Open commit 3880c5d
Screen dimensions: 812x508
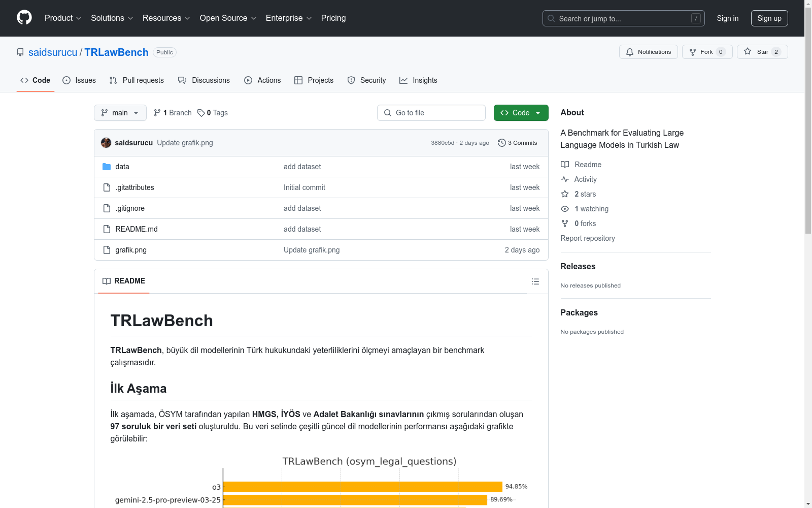[443, 143]
